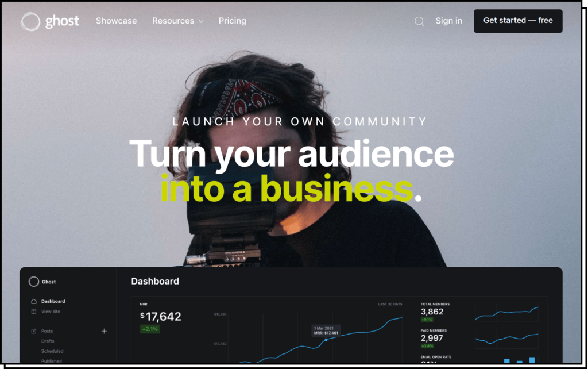Open the Showcase menu item
This screenshot has height=369, width=588.
[116, 21]
